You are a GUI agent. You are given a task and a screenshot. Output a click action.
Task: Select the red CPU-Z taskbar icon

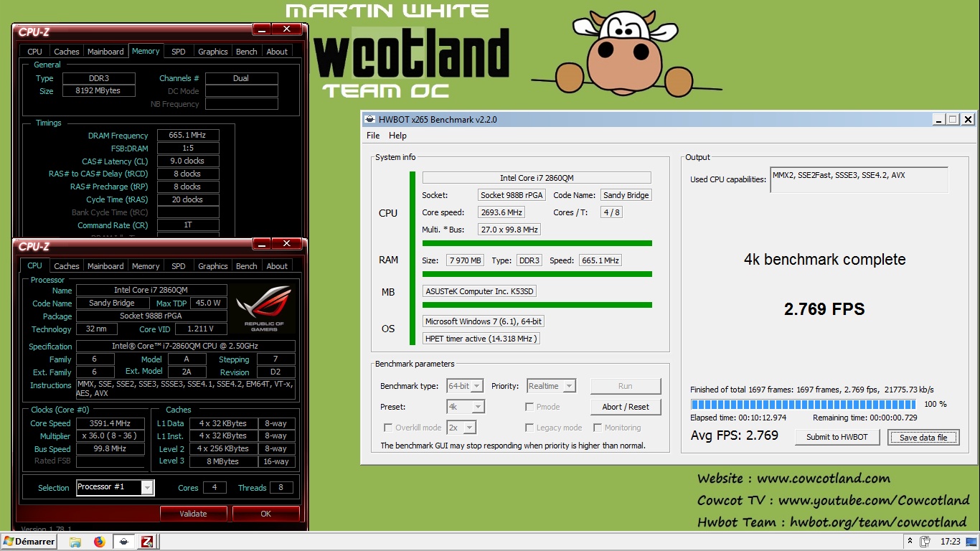147,542
